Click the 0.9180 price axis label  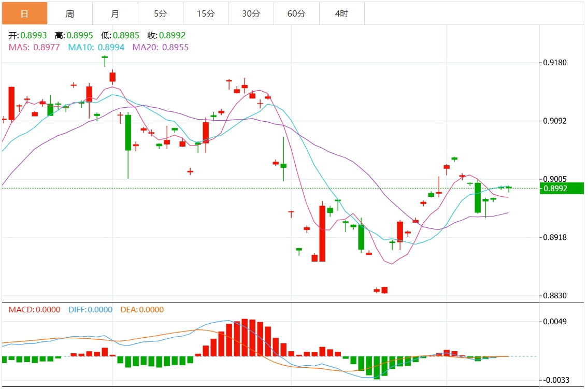pos(555,63)
